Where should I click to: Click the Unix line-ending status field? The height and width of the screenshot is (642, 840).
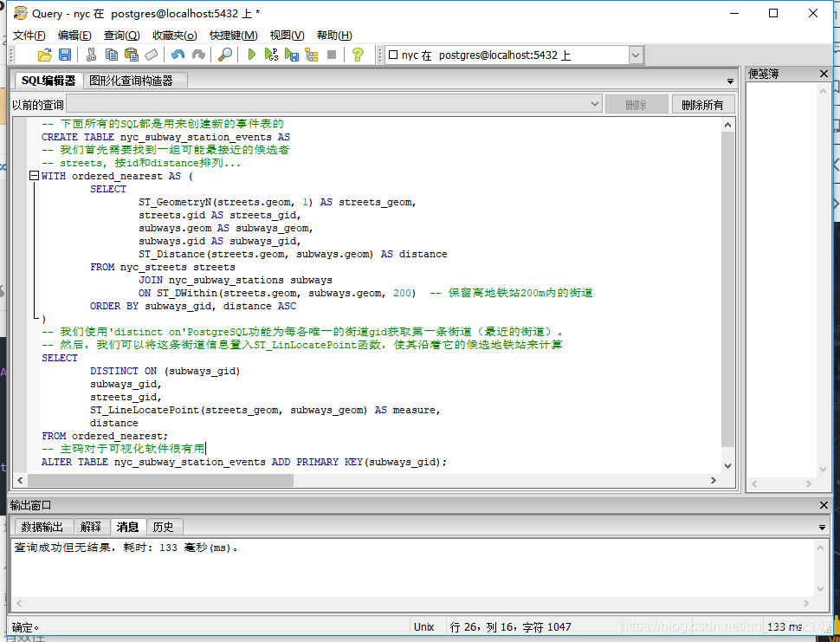423,627
